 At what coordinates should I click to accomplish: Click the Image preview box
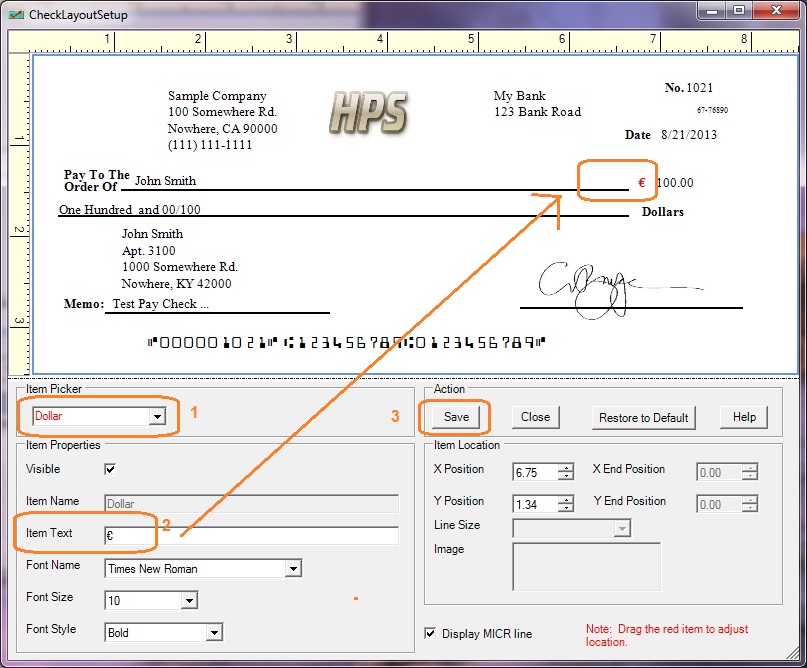(586, 567)
